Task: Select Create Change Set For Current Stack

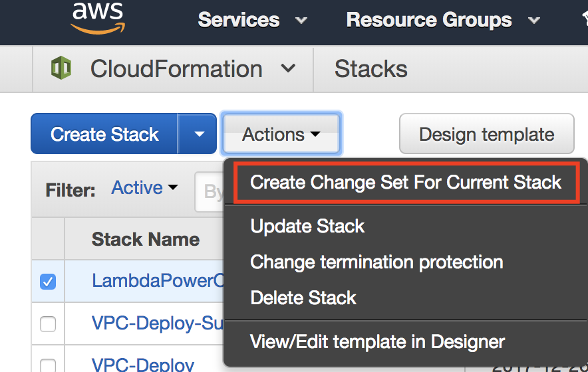Action: (x=406, y=182)
